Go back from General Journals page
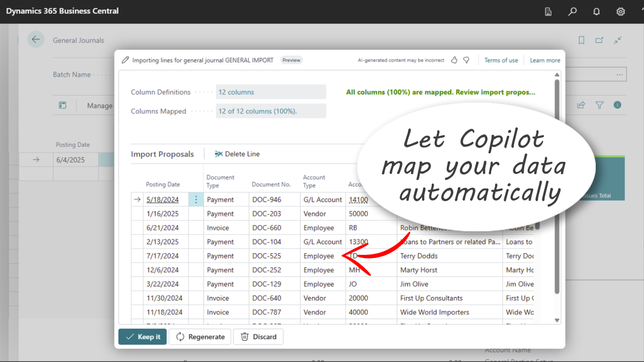 coord(36,40)
